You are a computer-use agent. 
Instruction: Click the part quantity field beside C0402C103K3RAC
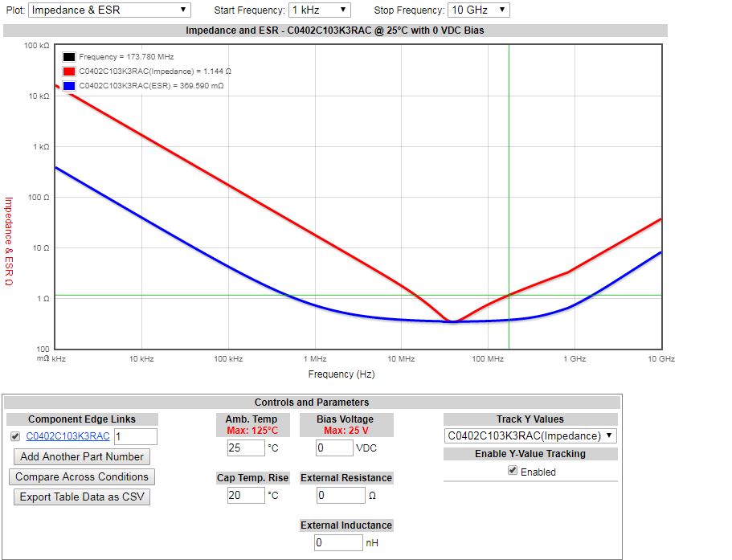coord(135,436)
